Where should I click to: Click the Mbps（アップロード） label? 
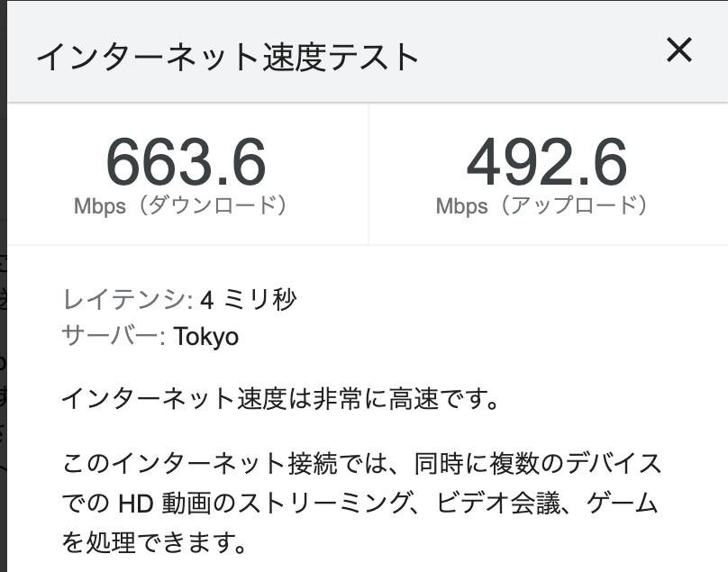coord(542,206)
